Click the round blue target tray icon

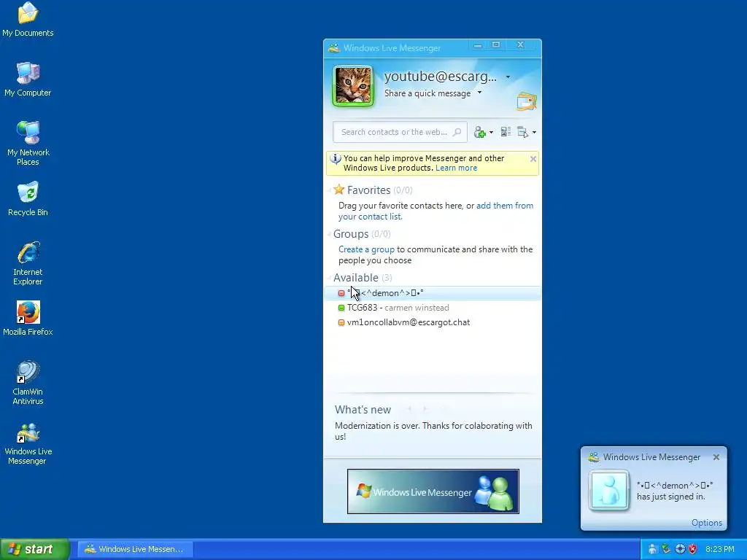[680, 549]
